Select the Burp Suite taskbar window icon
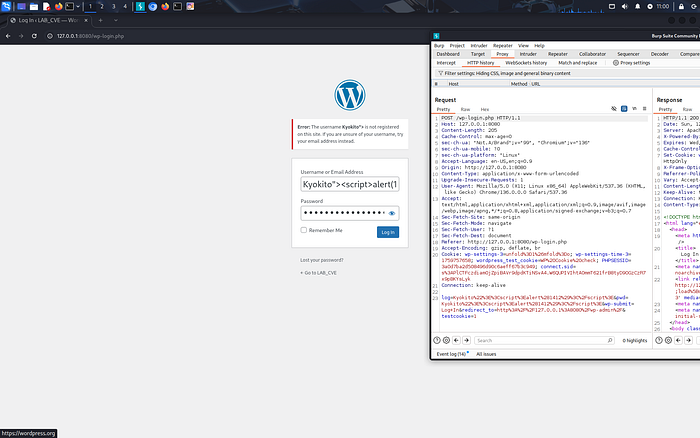This screenshot has height=438, width=700. (x=140, y=6)
